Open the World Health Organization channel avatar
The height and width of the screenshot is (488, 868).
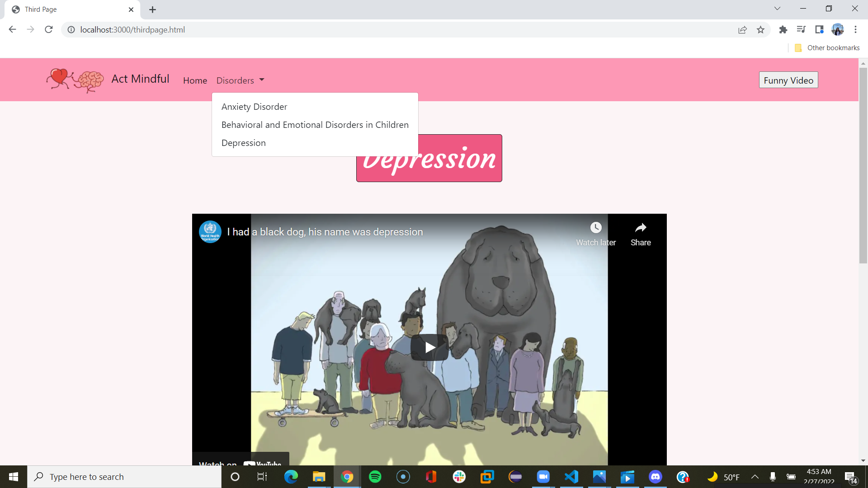(x=210, y=232)
